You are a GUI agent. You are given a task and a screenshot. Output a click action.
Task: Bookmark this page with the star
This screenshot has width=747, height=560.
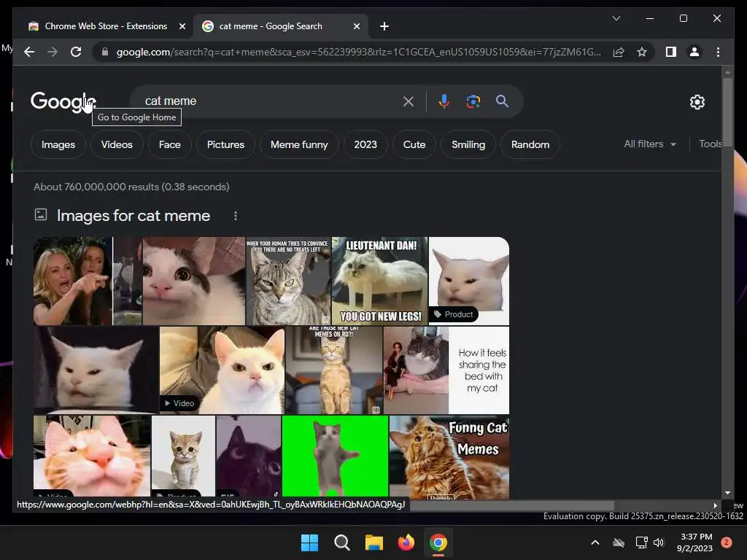point(642,52)
